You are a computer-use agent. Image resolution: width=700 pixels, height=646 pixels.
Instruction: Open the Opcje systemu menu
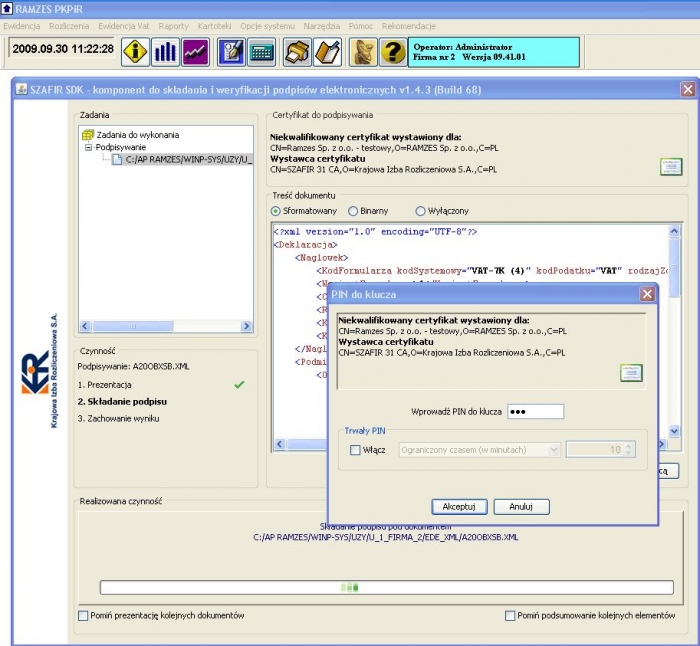coord(267,26)
